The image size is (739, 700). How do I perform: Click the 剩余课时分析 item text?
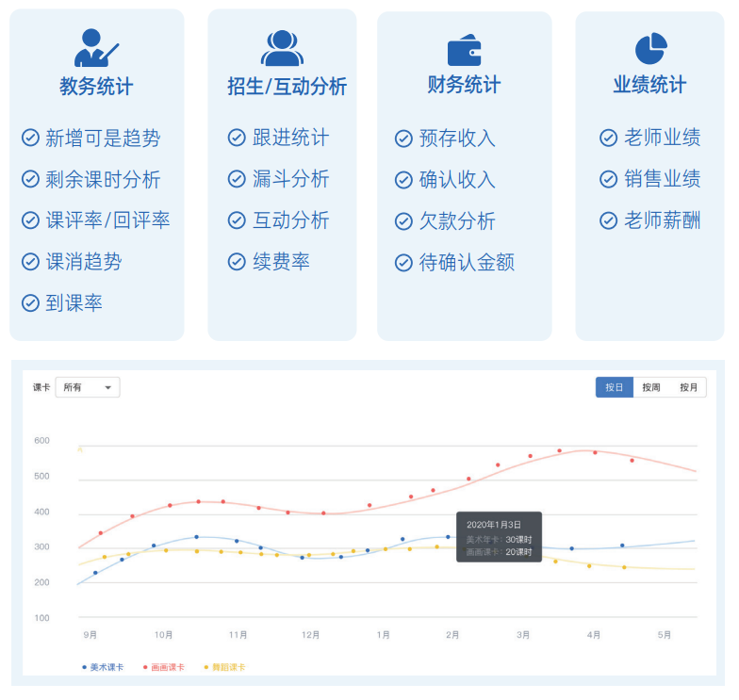(x=103, y=179)
